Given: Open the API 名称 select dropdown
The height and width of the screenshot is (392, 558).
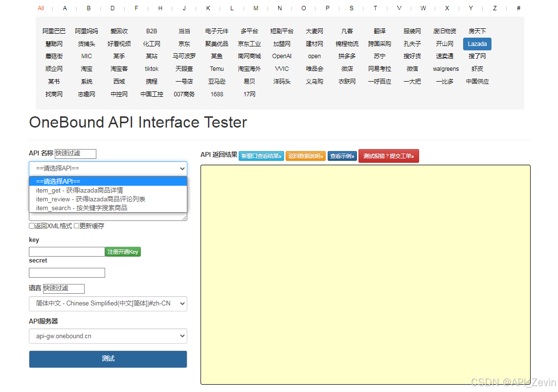Looking at the screenshot, I should point(108,169).
